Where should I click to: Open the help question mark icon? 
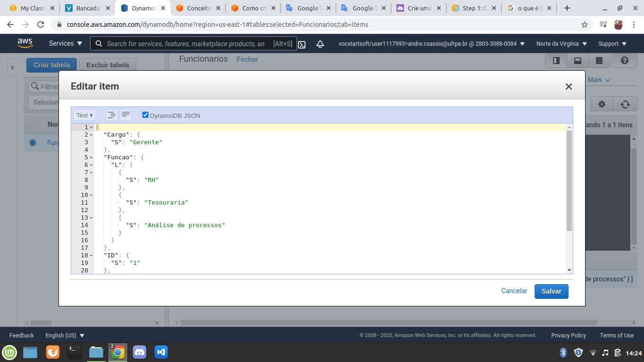click(625, 60)
